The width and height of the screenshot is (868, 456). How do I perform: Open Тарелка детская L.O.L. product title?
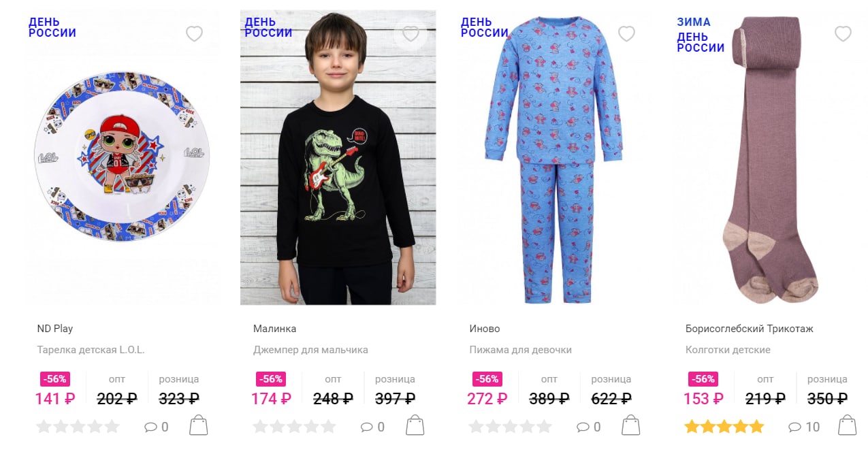[91, 350]
